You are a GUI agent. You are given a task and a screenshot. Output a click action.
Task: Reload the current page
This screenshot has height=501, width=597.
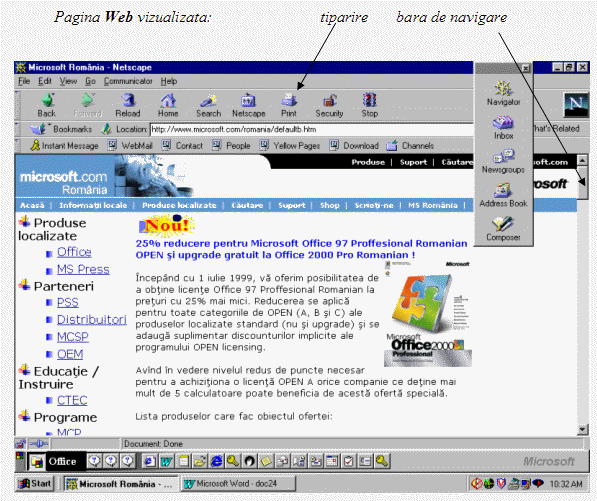[128, 105]
